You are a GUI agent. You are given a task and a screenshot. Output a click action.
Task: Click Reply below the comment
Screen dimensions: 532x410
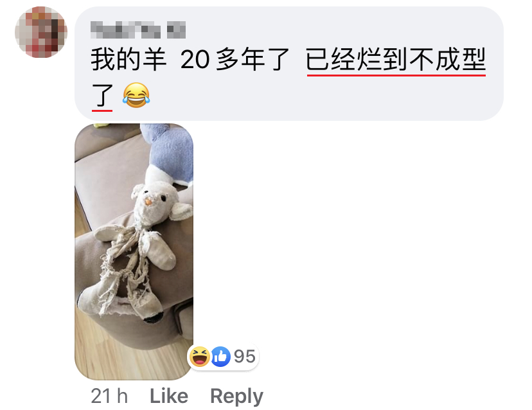[x=236, y=397]
